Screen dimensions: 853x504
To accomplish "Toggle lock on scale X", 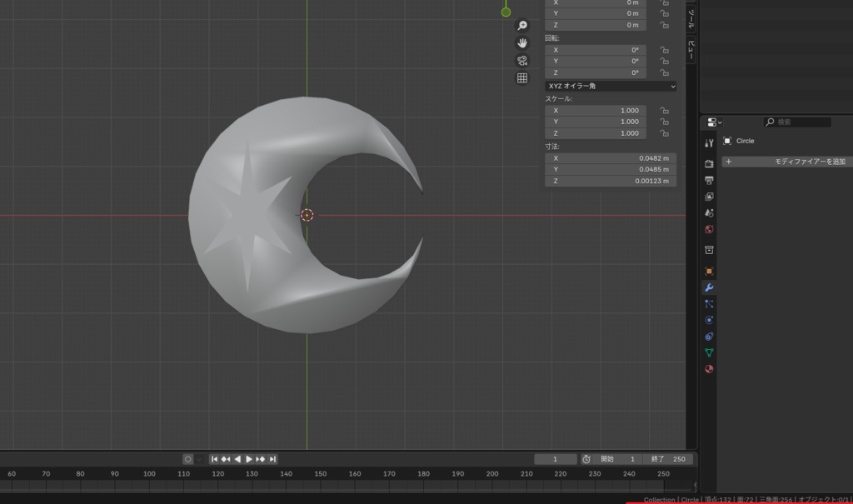I will click(x=664, y=111).
